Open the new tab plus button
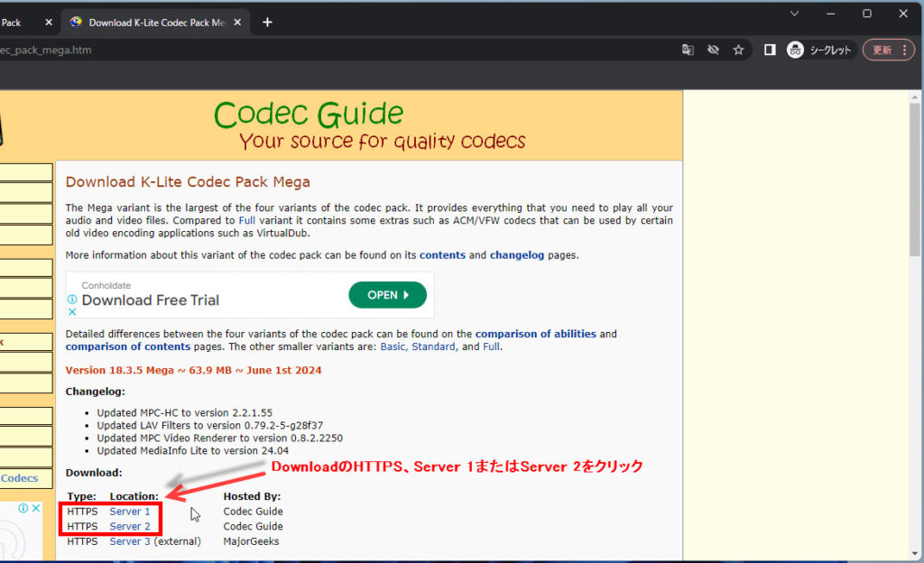The width and height of the screenshot is (924, 563). click(267, 23)
